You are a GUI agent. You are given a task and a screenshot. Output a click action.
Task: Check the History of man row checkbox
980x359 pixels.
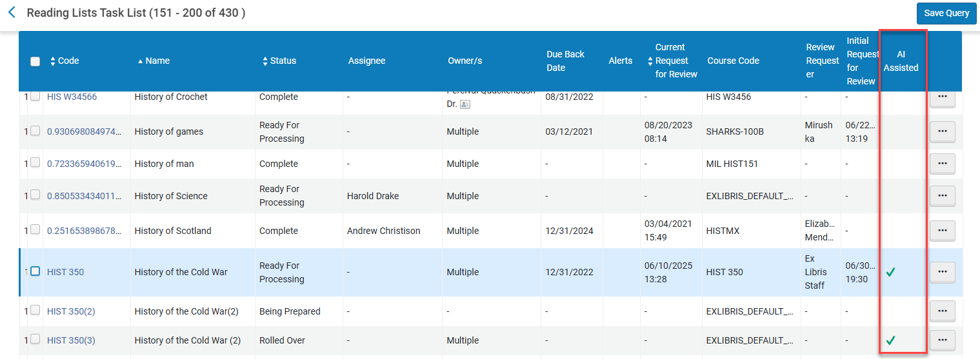coord(35,162)
